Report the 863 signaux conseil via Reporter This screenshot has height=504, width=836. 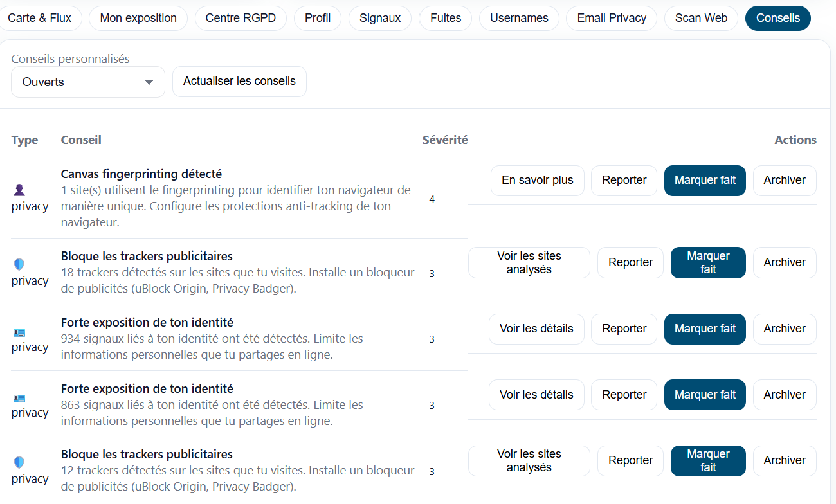pyautogui.click(x=624, y=395)
